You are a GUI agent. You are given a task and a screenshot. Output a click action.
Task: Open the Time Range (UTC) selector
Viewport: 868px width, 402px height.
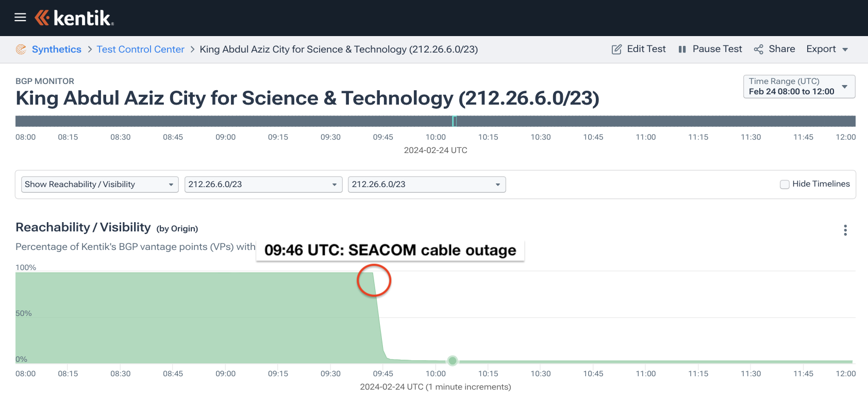[x=799, y=87]
